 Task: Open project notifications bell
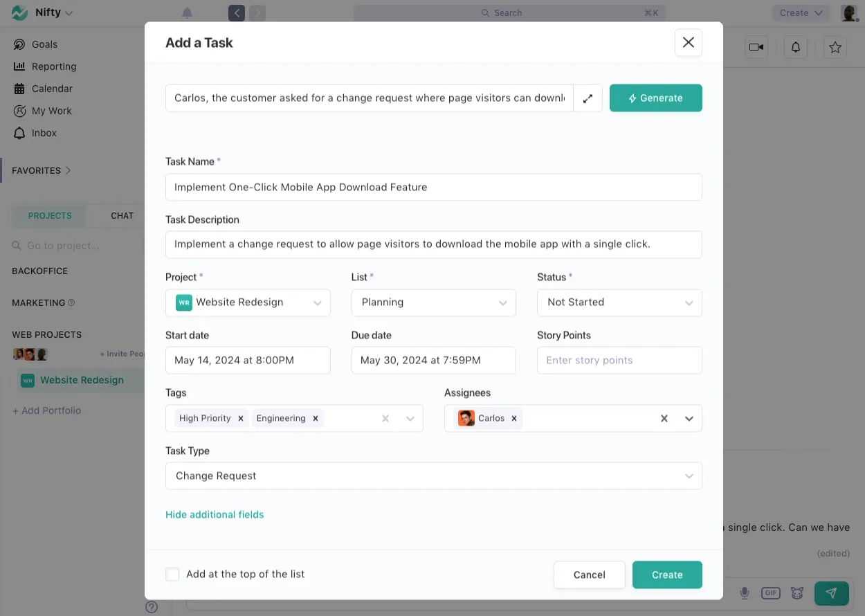coord(795,47)
